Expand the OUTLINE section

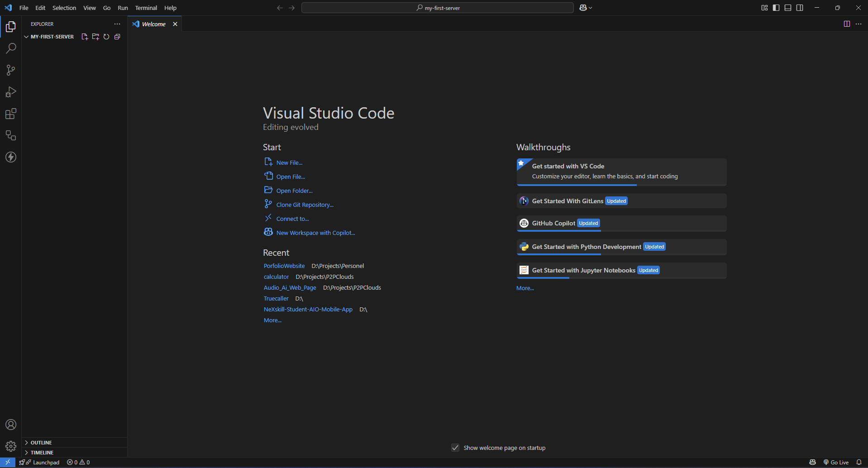(42, 442)
